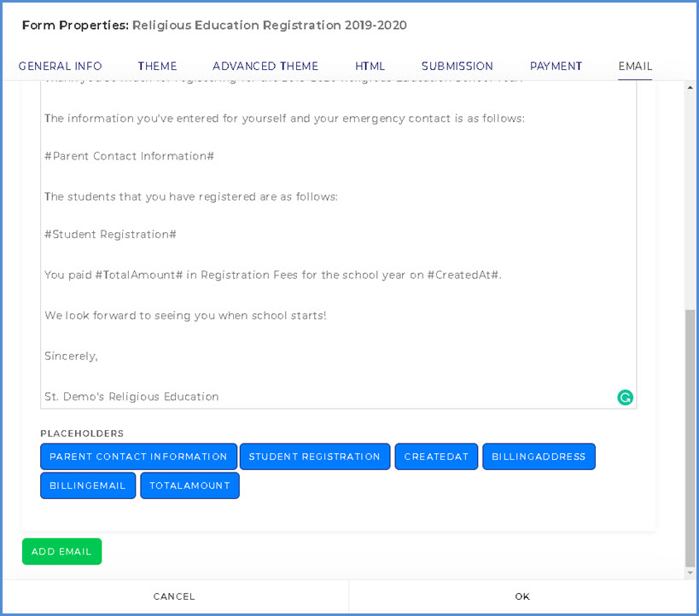This screenshot has height=616, width=699.
Task: Insert the TotalAmount placeholder
Action: (190, 485)
